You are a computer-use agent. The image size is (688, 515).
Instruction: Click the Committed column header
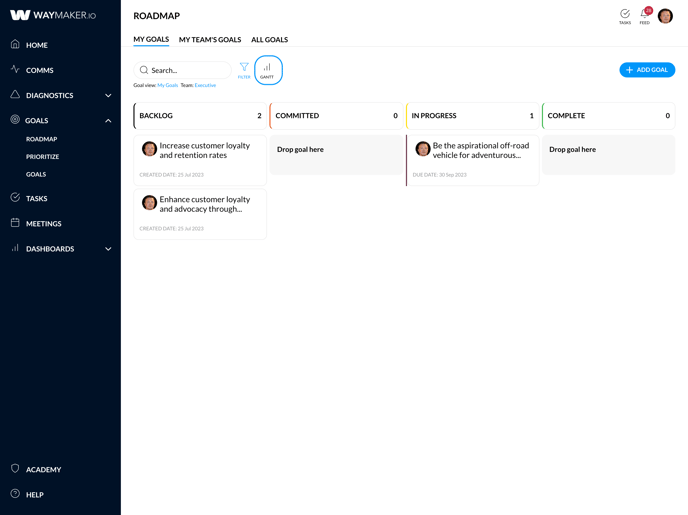tap(336, 116)
